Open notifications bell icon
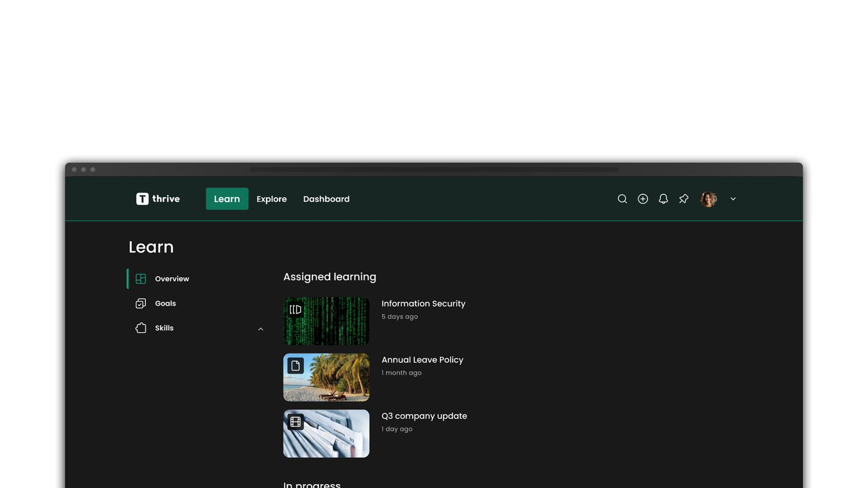 click(x=663, y=199)
